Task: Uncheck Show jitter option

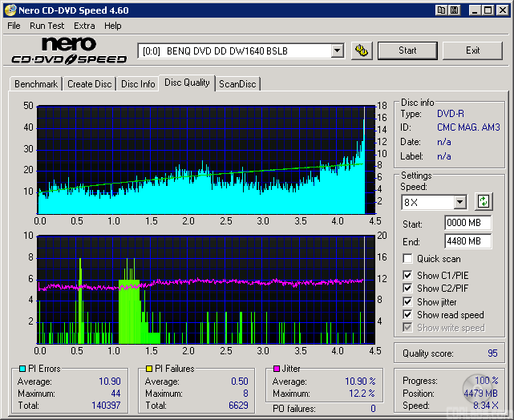Action: (x=408, y=302)
